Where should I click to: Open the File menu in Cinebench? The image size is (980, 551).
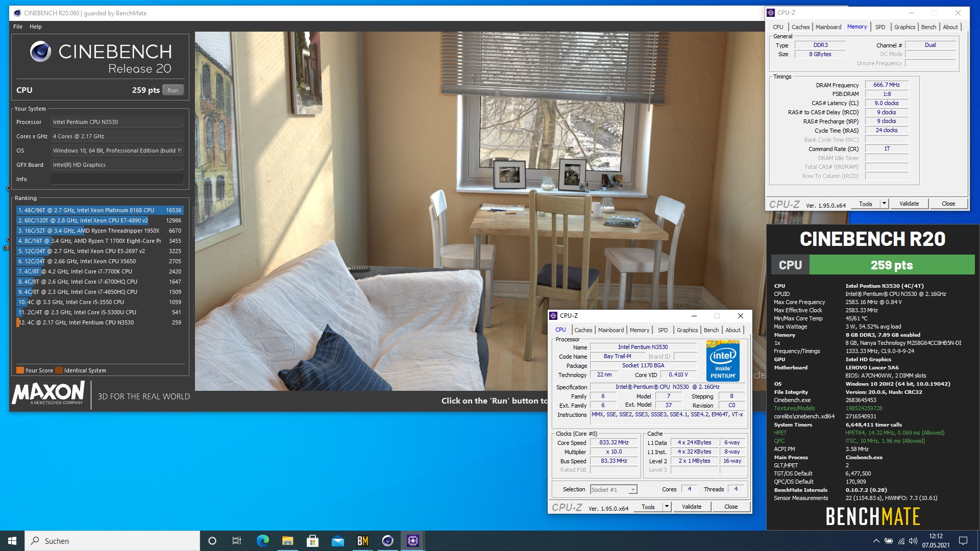point(18,27)
